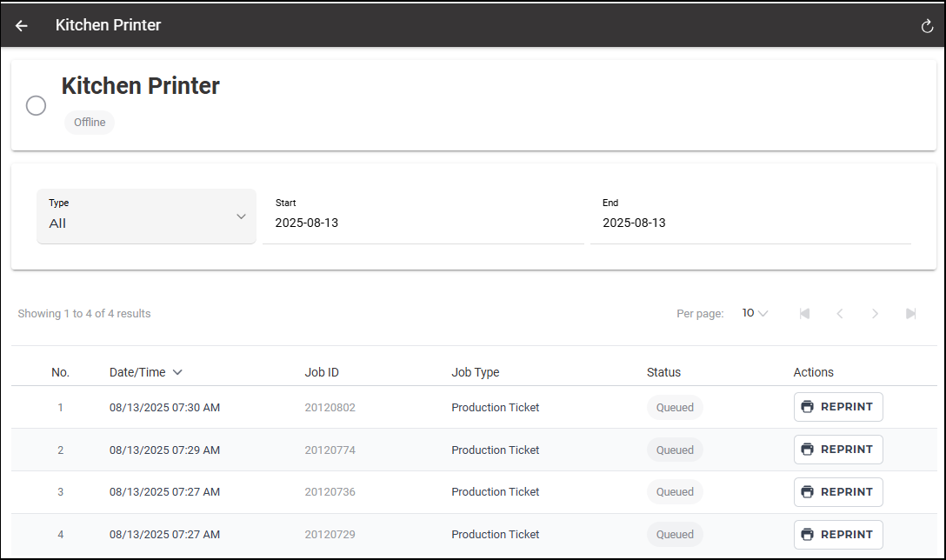
Task: Open the Per page dropdown
Action: click(754, 313)
